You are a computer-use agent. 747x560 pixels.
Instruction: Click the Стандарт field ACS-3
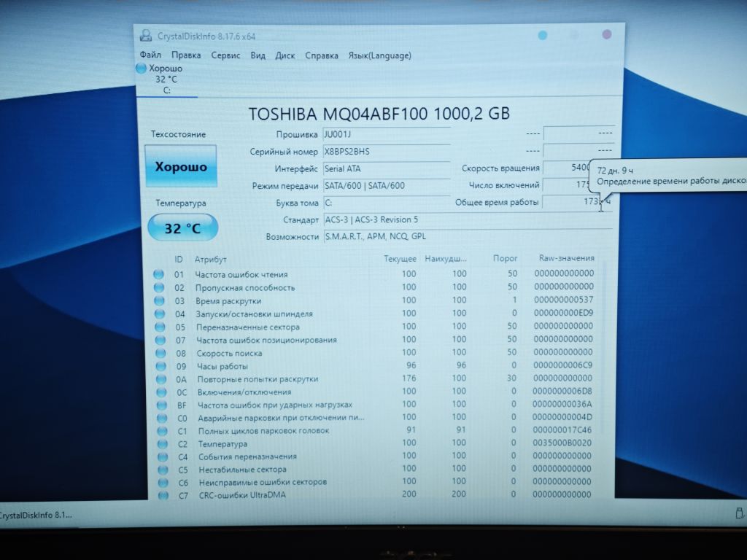pyautogui.click(x=467, y=219)
